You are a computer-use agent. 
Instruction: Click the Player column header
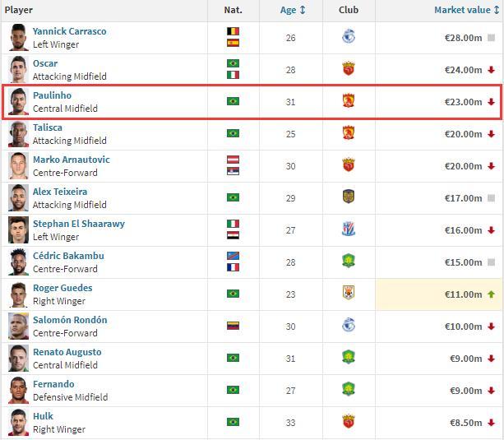coord(20,10)
